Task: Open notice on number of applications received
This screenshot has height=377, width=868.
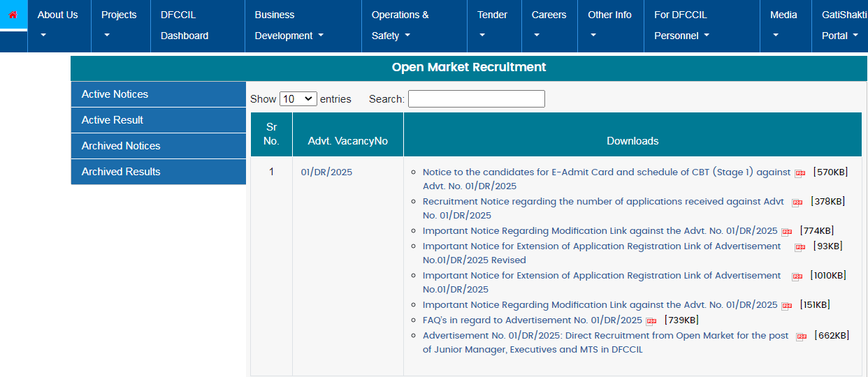Action: [x=603, y=208]
